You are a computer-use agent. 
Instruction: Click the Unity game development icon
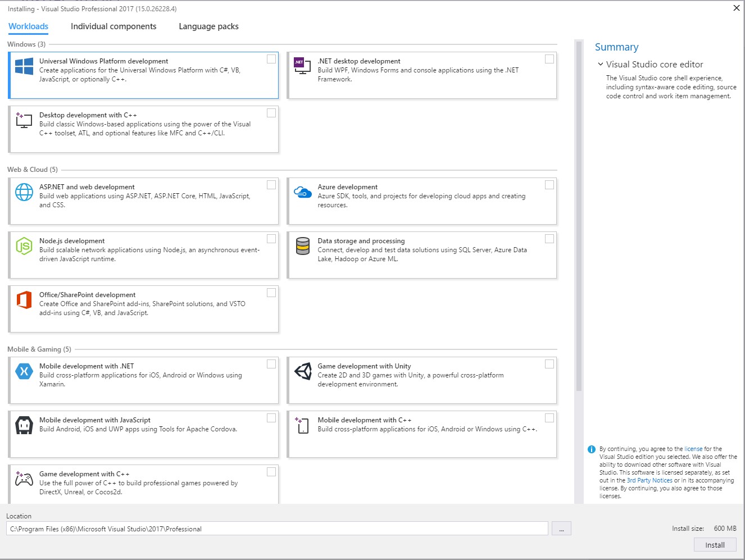302,371
